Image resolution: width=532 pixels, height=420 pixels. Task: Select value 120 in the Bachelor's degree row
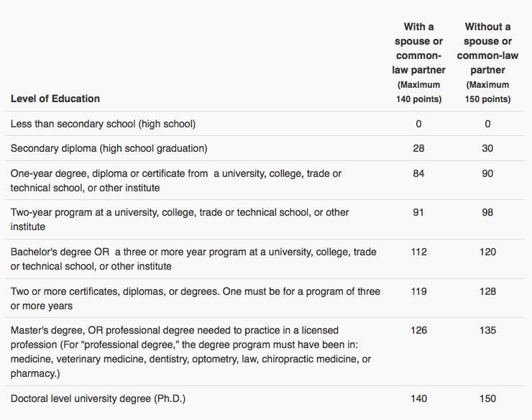[x=487, y=252]
